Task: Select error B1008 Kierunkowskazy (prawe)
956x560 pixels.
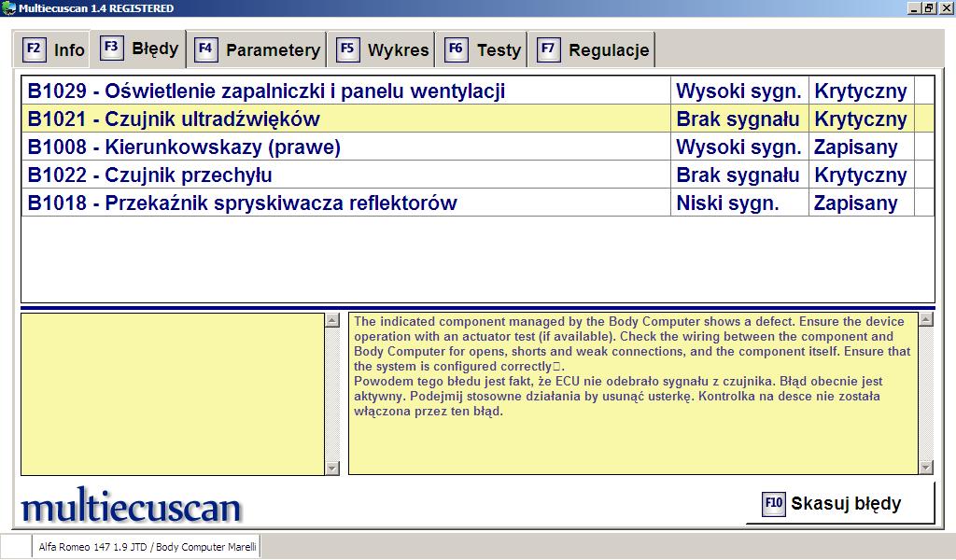Action: [477, 147]
